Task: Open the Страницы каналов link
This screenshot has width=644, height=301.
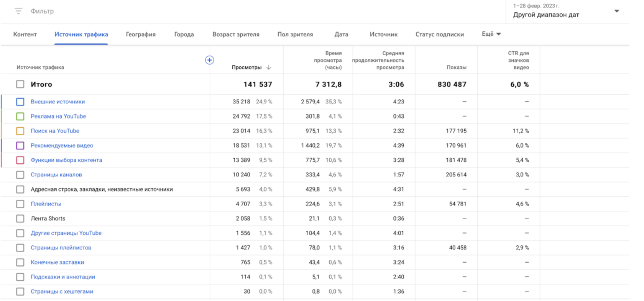Action: 56,174
